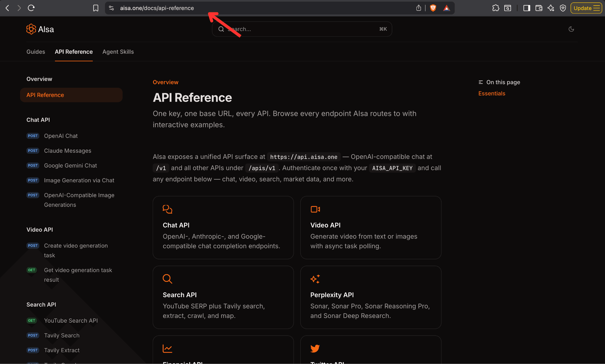The height and width of the screenshot is (364, 605).
Task: Click the AISA_API_KEY code snippet
Action: pyautogui.click(x=392, y=168)
